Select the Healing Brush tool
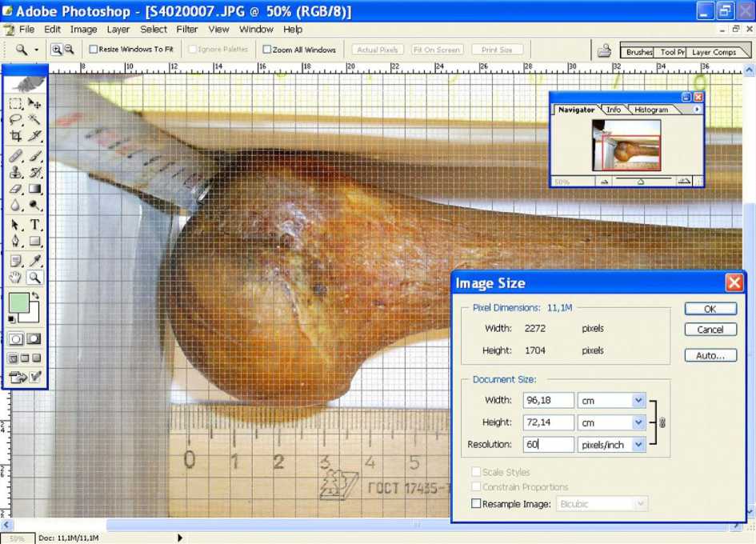This screenshot has height=544, width=756. click(15, 156)
